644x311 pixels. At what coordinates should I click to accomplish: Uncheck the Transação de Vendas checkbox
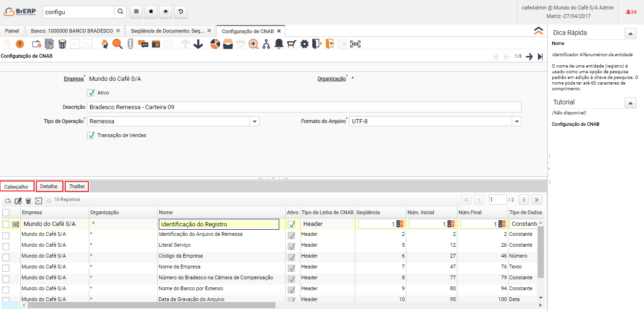pyautogui.click(x=91, y=135)
